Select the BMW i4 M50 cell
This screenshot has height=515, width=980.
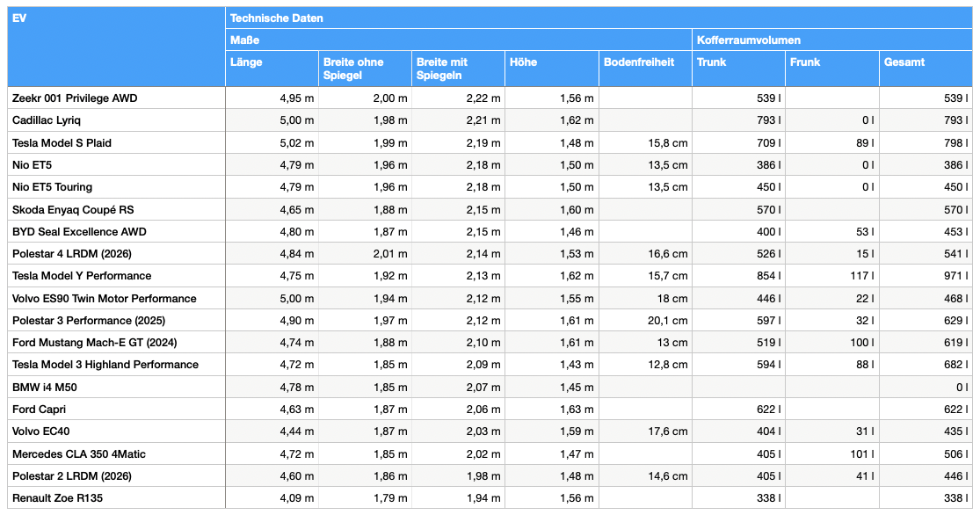(116, 387)
